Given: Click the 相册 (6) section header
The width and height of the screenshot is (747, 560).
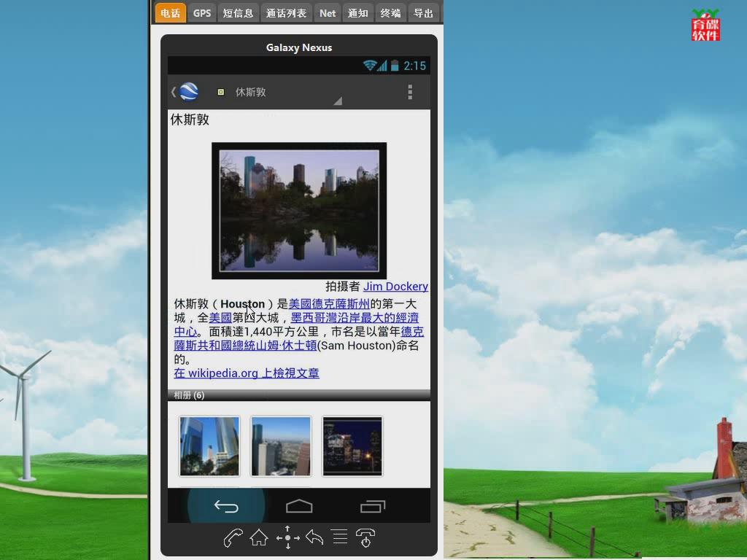Looking at the screenshot, I should [x=298, y=394].
